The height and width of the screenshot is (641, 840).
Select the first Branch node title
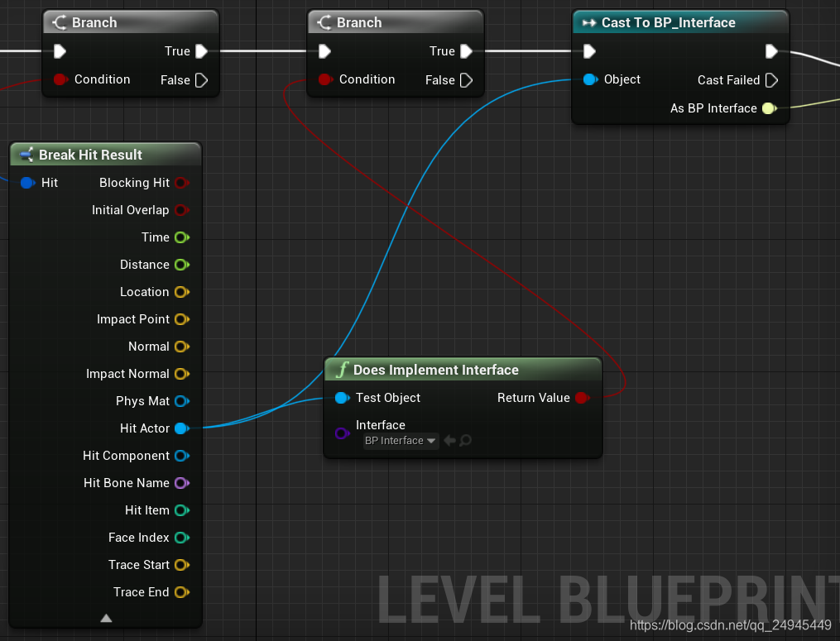pyautogui.click(x=94, y=22)
